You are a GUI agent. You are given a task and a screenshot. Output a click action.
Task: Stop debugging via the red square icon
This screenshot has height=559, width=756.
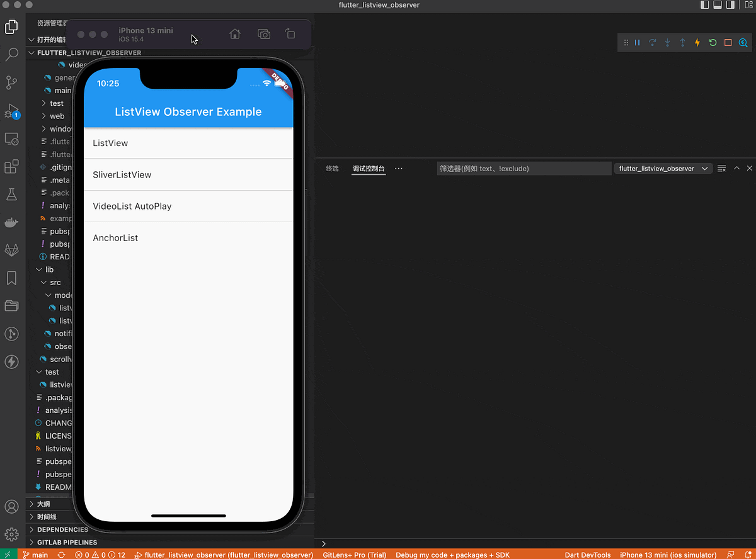728,42
